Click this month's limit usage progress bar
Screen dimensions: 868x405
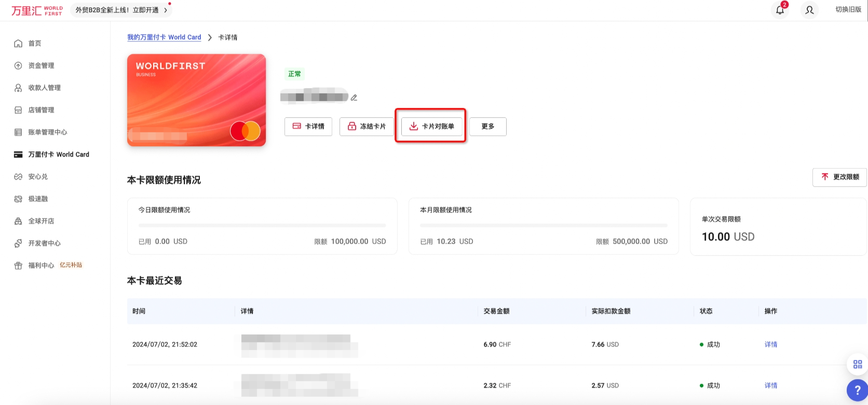pyautogui.click(x=544, y=226)
